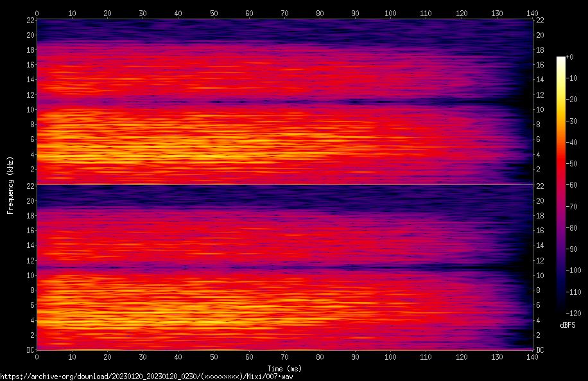Viewport: 588px width, 381px height.
Task: Click the 0 ms tick on bottom time axis
Action: pyautogui.click(x=37, y=357)
